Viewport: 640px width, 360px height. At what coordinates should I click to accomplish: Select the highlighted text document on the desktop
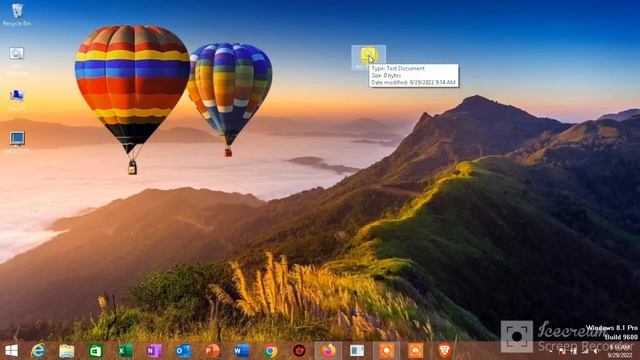(x=368, y=57)
